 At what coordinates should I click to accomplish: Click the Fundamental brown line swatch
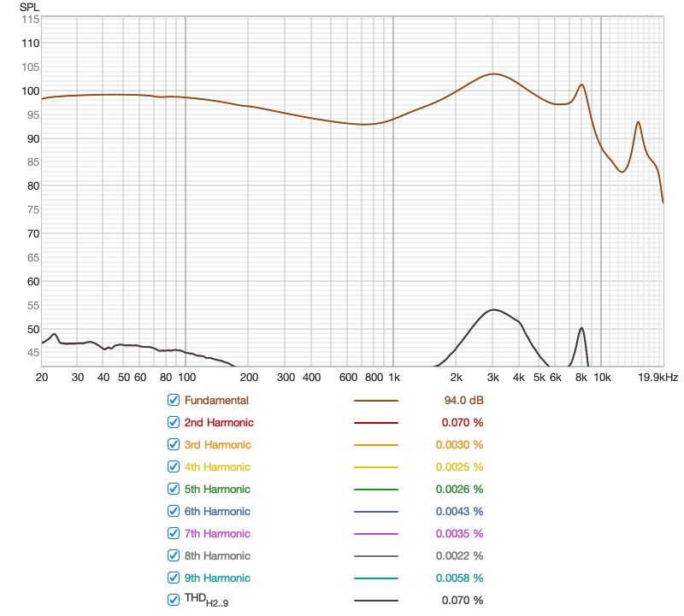pos(376,401)
